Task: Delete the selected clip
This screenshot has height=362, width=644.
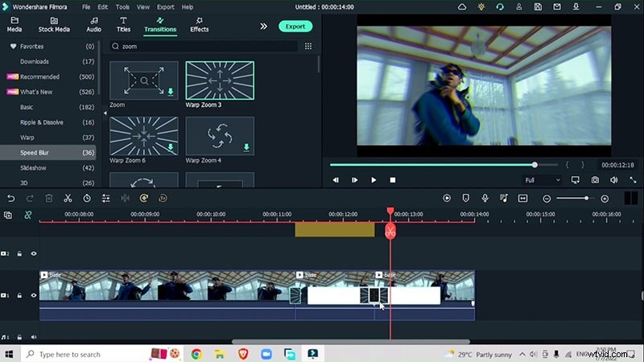Action: [49, 199]
